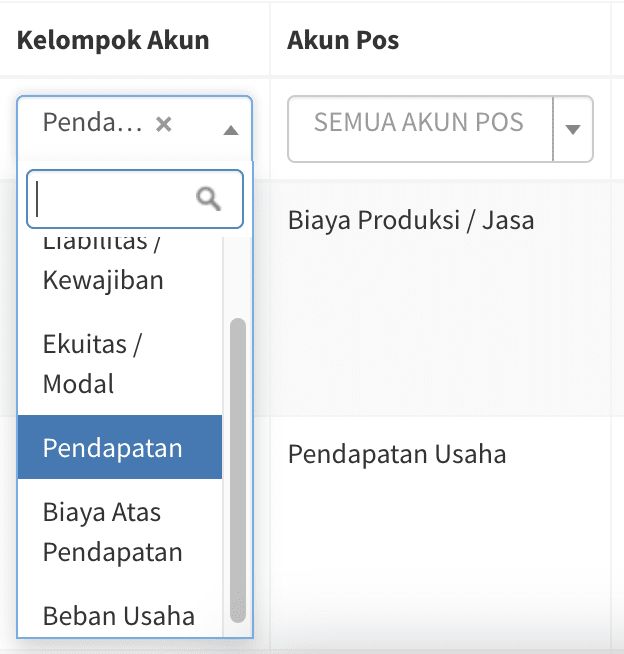Collapse the Kelompok Akun dropdown arrow

click(231, 130)
